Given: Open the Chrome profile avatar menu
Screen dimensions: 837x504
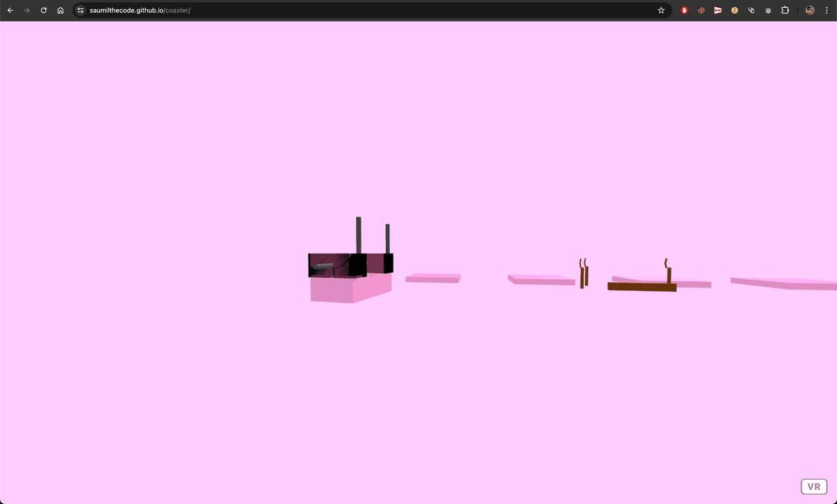Looking at the screenshot, I should coord(810,10).
